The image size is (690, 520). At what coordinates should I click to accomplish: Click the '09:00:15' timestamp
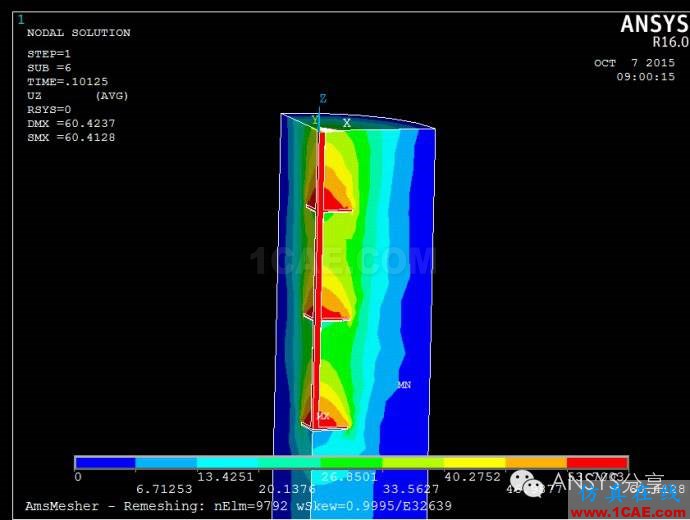(646, 77)
